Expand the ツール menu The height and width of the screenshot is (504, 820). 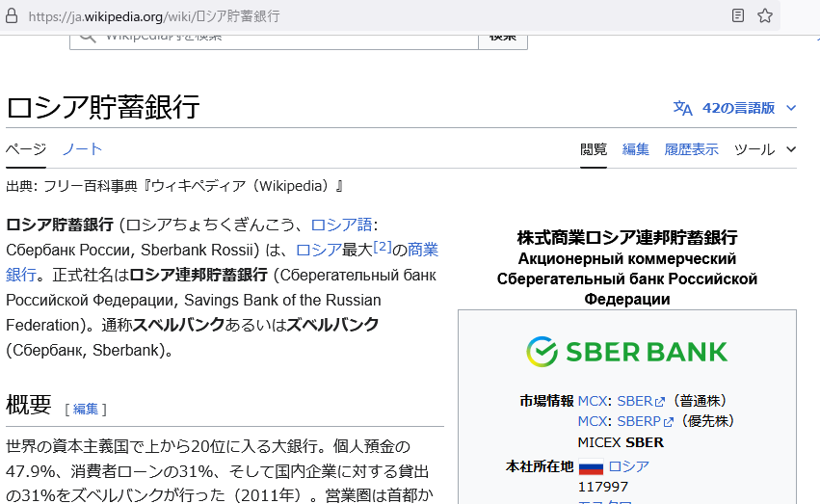[x=765, y=149]
